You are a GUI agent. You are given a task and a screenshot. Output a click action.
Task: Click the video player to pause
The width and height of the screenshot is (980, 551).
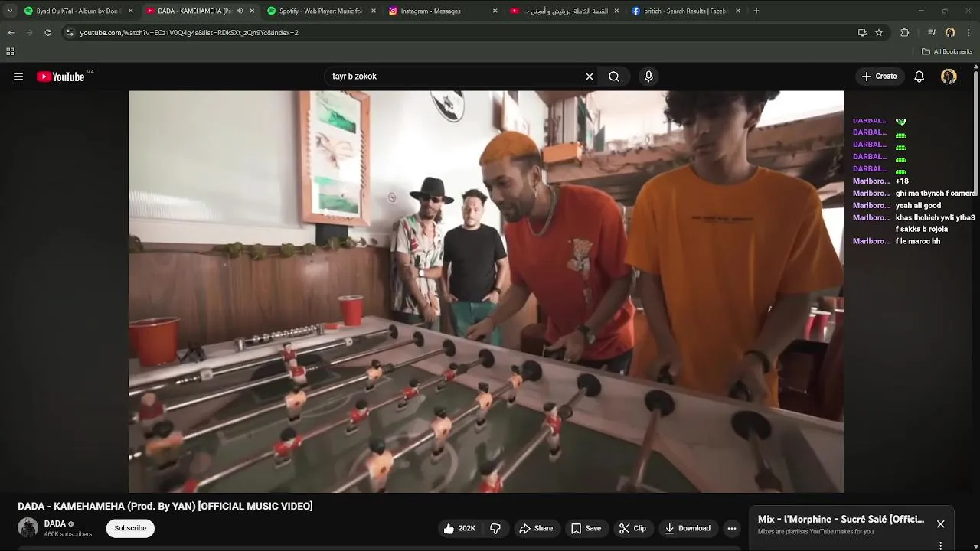point(485,292)
